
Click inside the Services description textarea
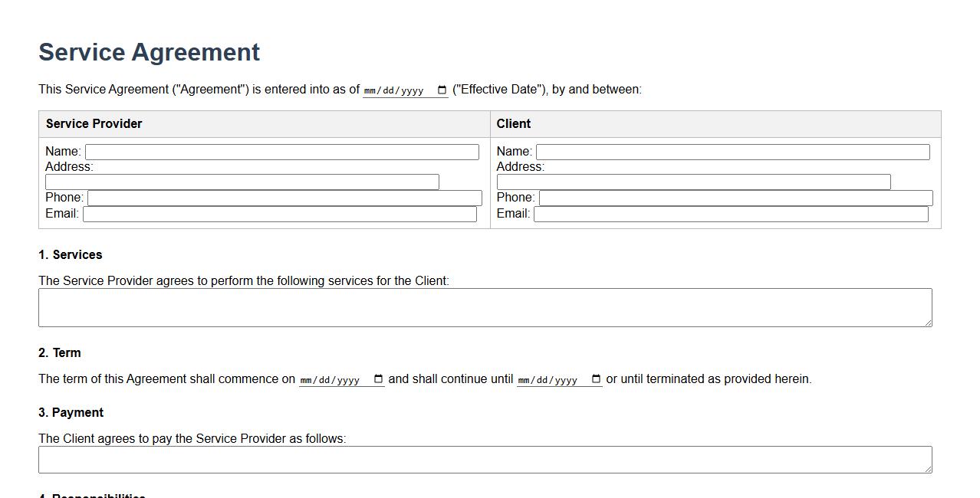485,306
